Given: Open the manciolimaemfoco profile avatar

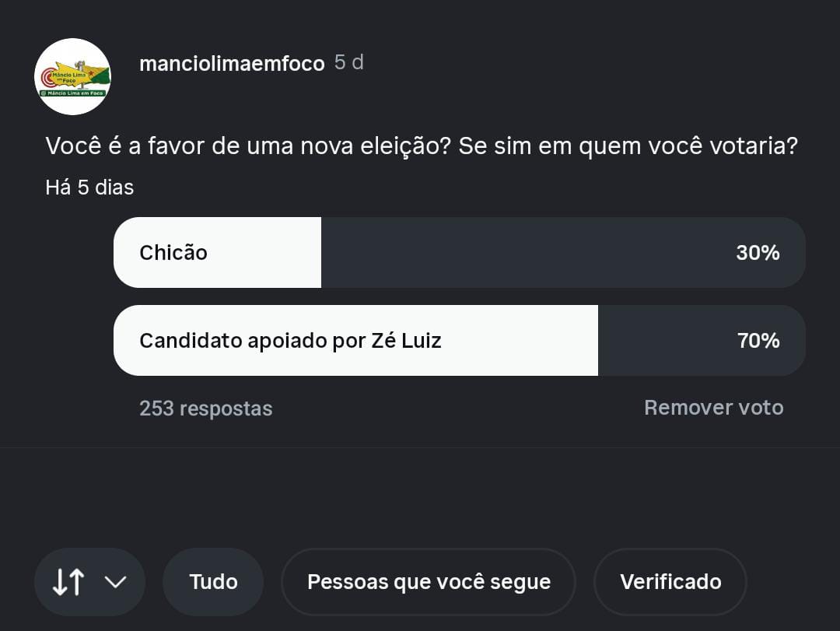Looking at the screenshot, I should coord(72,76).
